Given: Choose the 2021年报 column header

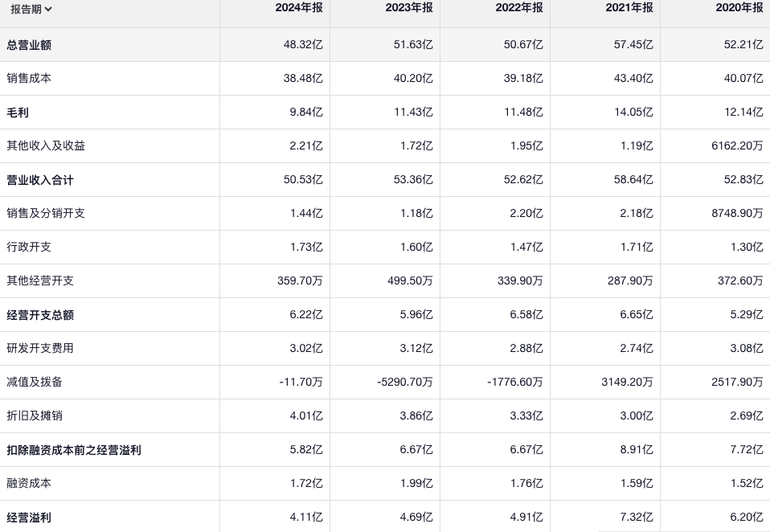Looking at the screenshot, I should [x=629, y=8].
